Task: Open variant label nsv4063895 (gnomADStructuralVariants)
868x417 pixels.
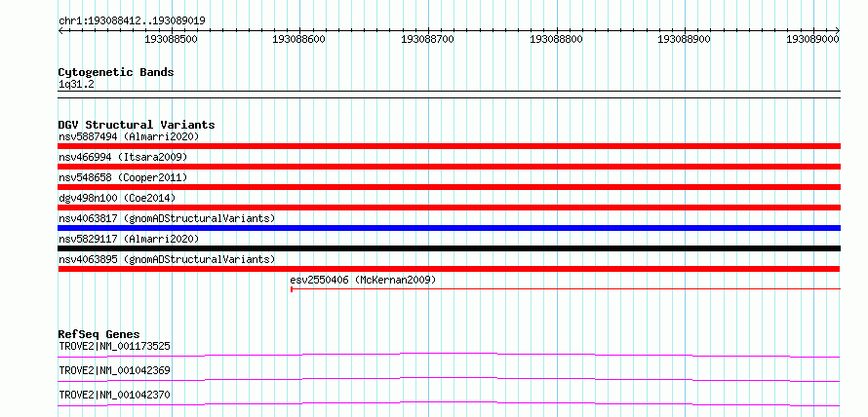Action: 167,259
